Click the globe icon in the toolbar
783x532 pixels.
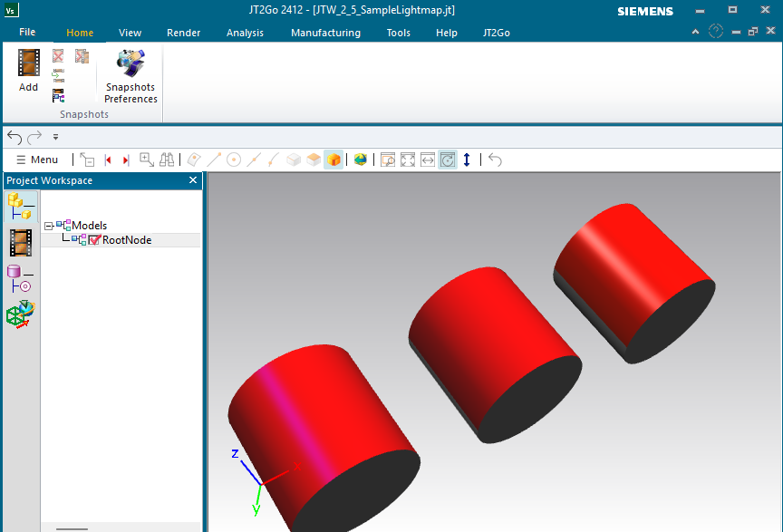click(361, 160)
